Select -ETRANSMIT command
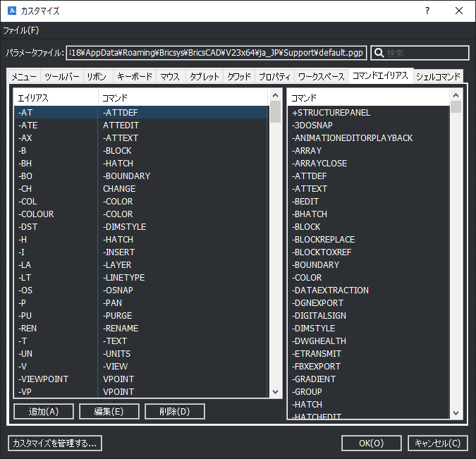This screenshot has height=459, width=476. tap(369, 354)
